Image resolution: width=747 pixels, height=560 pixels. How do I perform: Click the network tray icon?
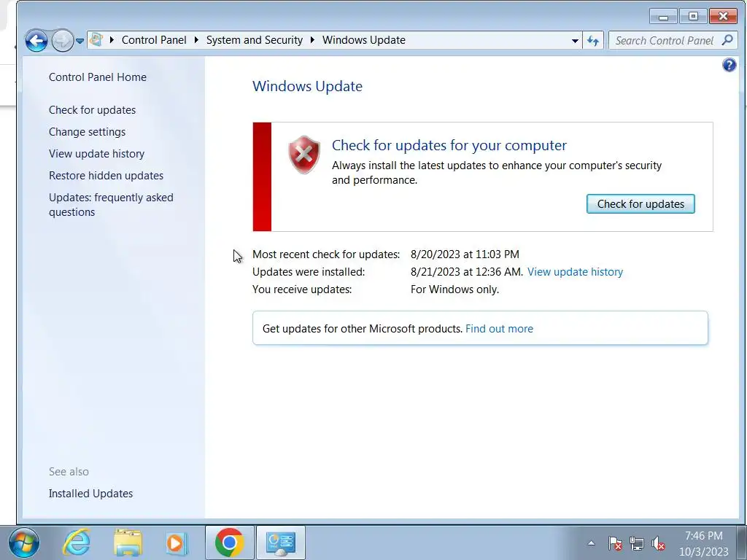click(636, 542)
